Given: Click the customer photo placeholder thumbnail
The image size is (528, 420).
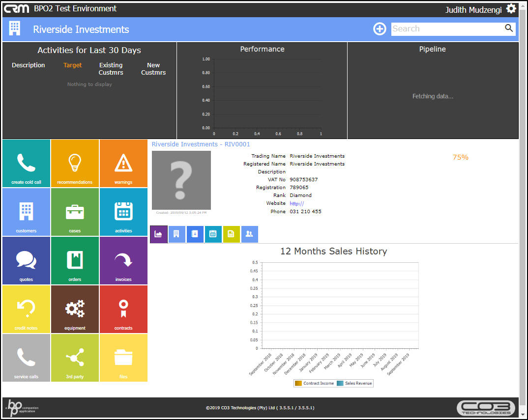Looking at the screenshot, I should (181, 180).
